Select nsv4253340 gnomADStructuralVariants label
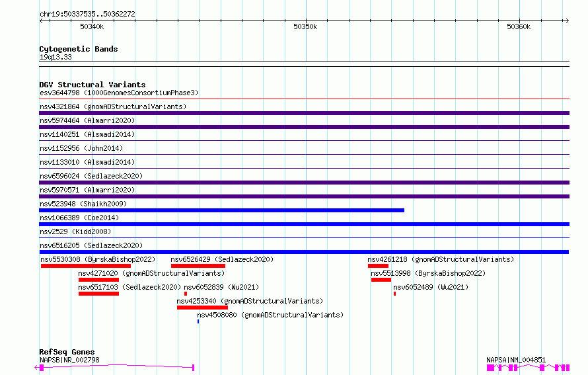The height and width of the screenshot is (375, 588). pos(250,301)
